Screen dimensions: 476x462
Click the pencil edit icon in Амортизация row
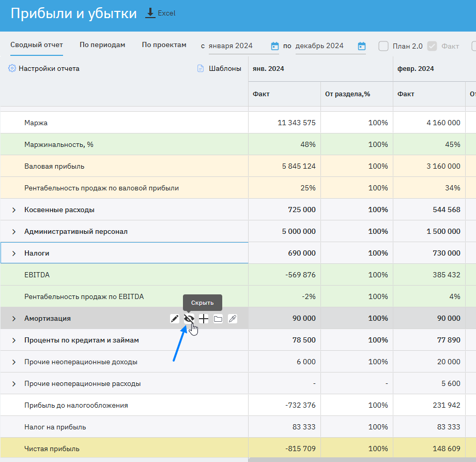pyautogui.click(x=175, y=319)
